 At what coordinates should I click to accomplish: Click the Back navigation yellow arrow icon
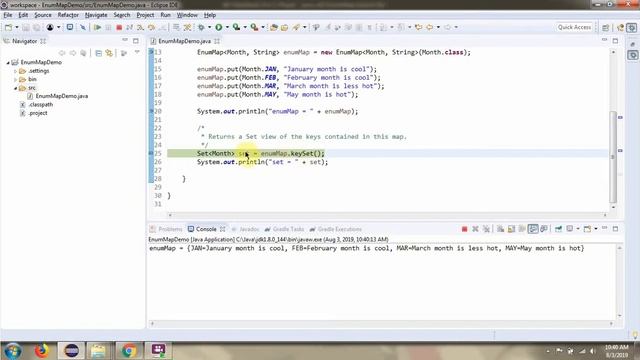tap(429, 27)
